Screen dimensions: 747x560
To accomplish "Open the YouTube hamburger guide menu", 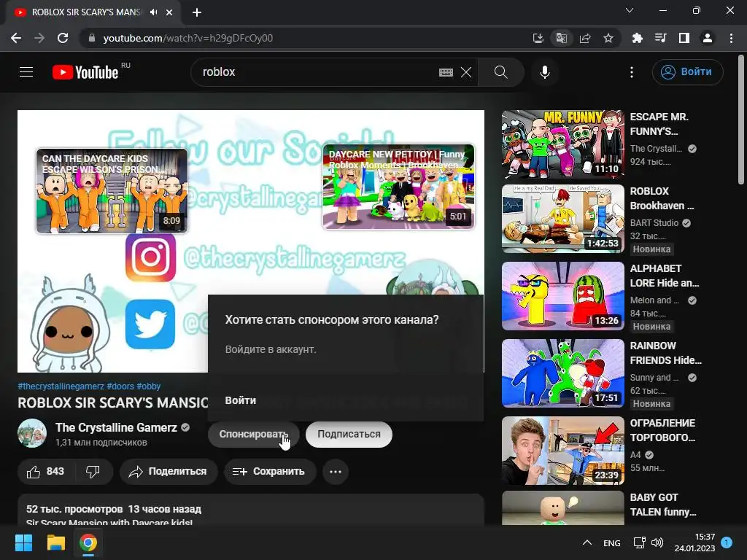I will [x=26, y=72].
